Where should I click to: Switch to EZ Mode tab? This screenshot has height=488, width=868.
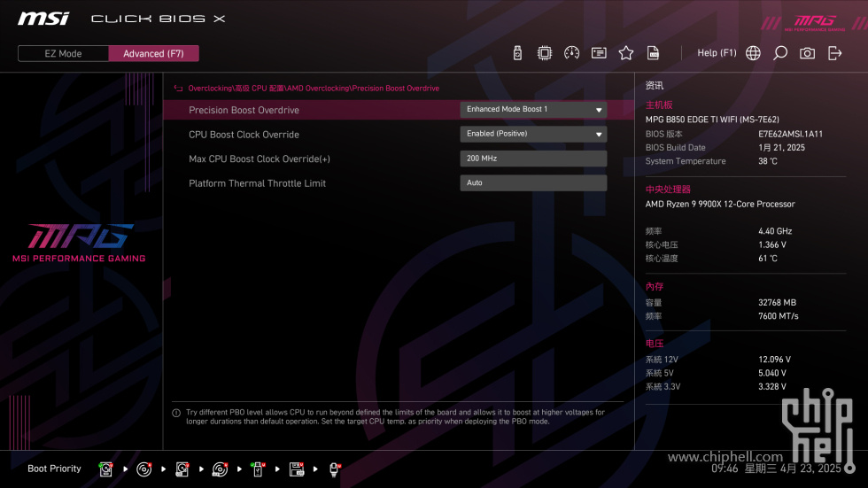(x=63, y=54)
